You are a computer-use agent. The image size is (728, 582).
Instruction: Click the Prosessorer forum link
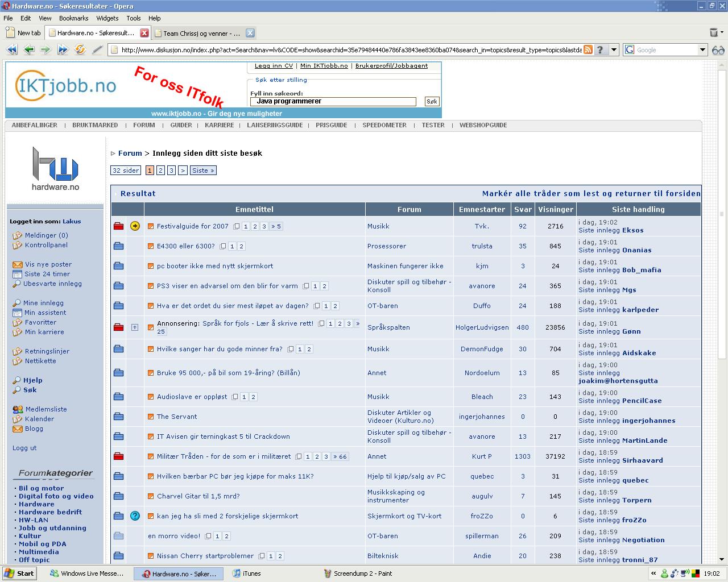click(x=387, y=246)
